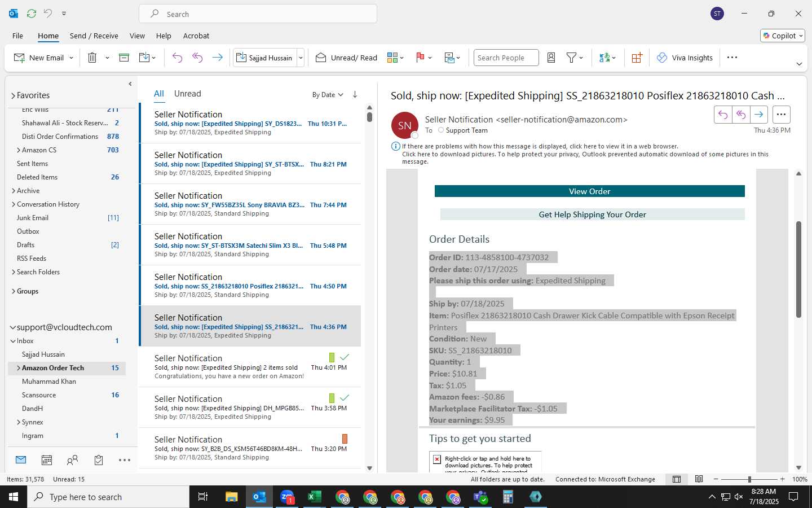Screen dimensions: 812x508
Task: Open the Acrobat tab
Action: (x=196, y=36)
